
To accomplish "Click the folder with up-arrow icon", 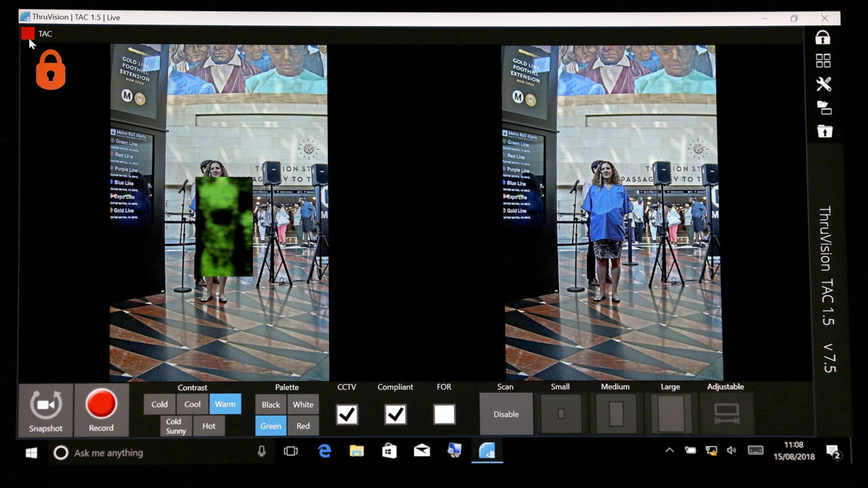I will (824, 131).
